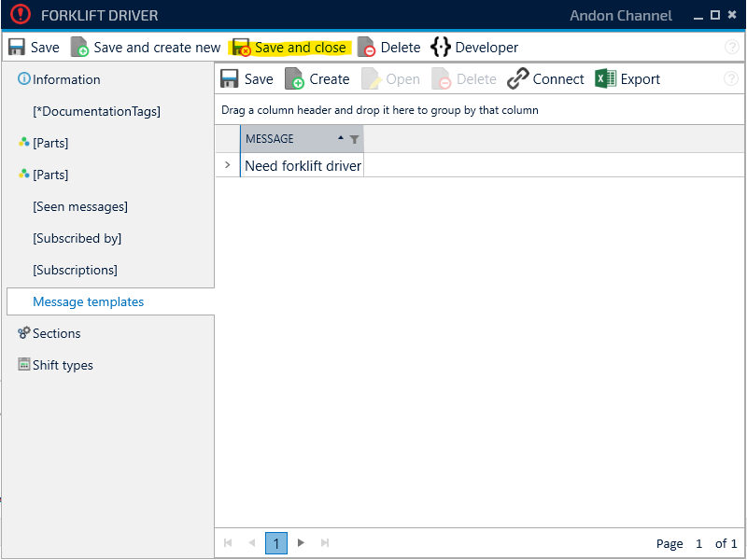Export the grid using Excel icon
This screenshot has width=747, height=560.
605,79
